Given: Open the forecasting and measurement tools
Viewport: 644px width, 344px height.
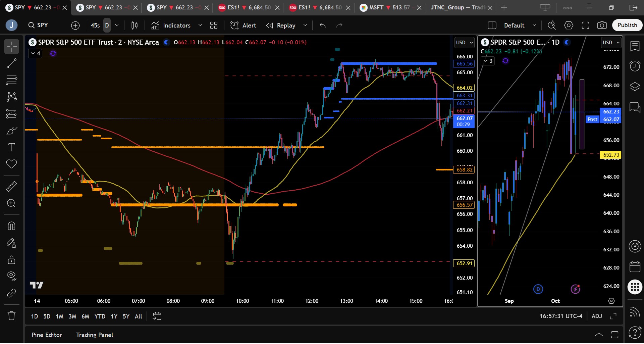Looking at the screenshot, I should [x=11, y=114].
